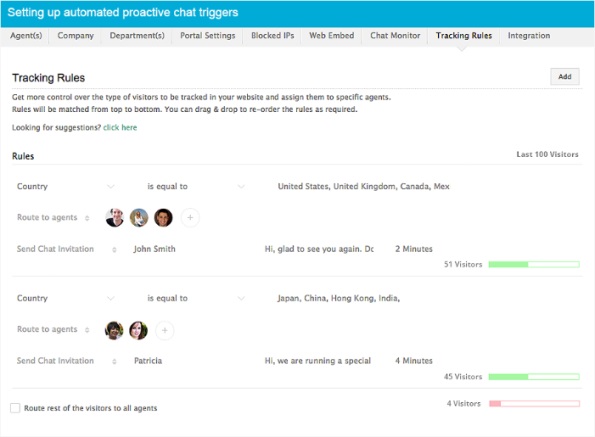This screenshot has width=595, height=437.
Task: Add agent via plus icon in second rule
Action: [165, 330]
